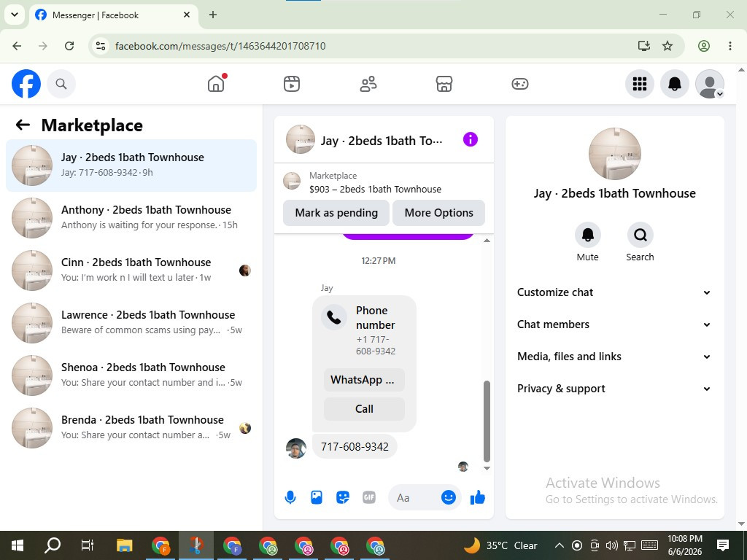
Task: Open the emoji smiley picker
Action: [x=449, y=497]
